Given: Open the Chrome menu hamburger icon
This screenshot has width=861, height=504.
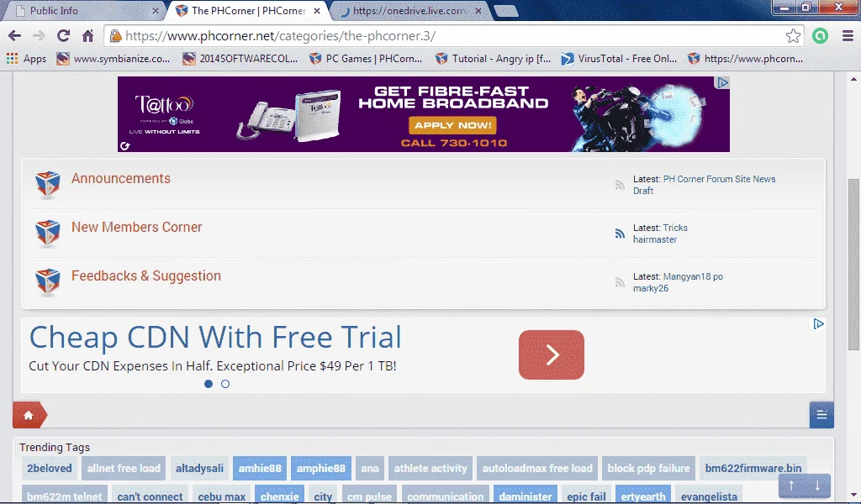Looking at the screenshot, I should click(848, 36).
